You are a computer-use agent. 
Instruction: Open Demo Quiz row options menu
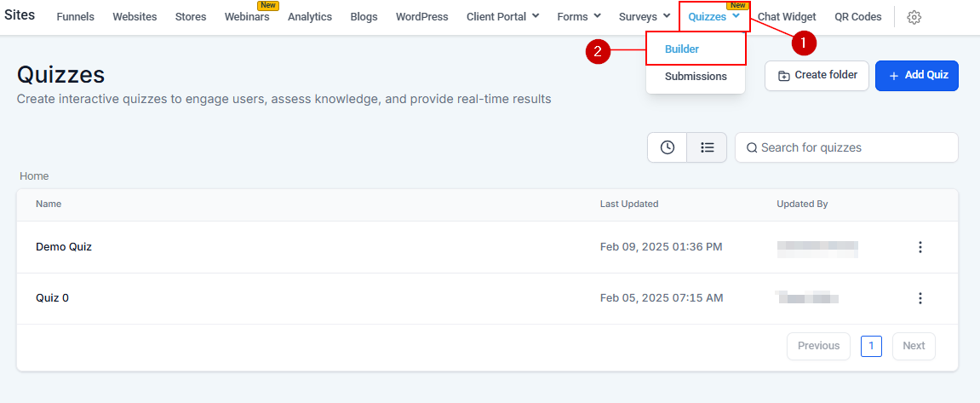(x=920, y=247)
